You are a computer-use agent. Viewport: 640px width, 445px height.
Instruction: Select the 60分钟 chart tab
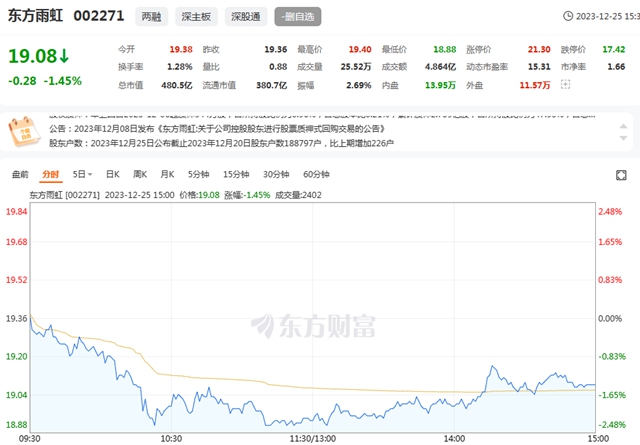click(316, 174)
